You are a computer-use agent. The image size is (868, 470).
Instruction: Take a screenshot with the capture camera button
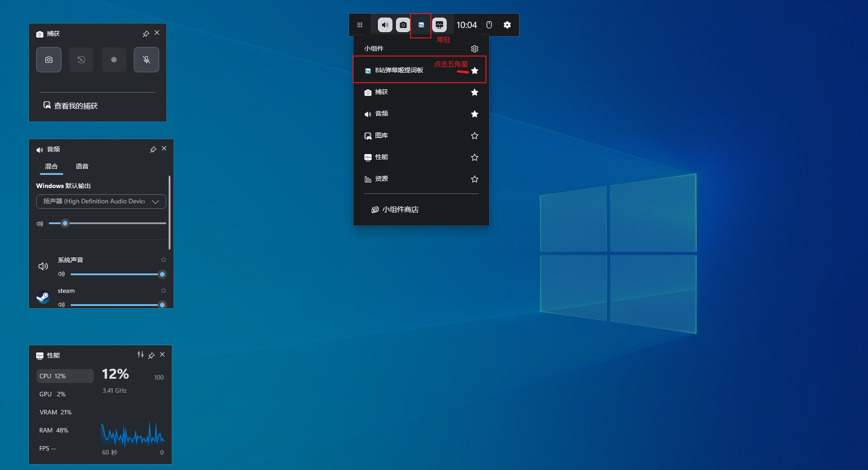click(x=49, y=60)
